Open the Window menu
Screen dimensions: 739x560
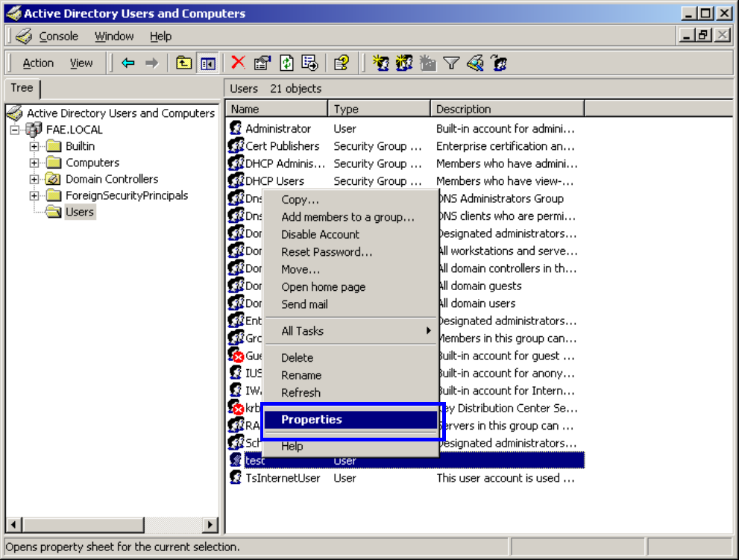tap(114, 37)
